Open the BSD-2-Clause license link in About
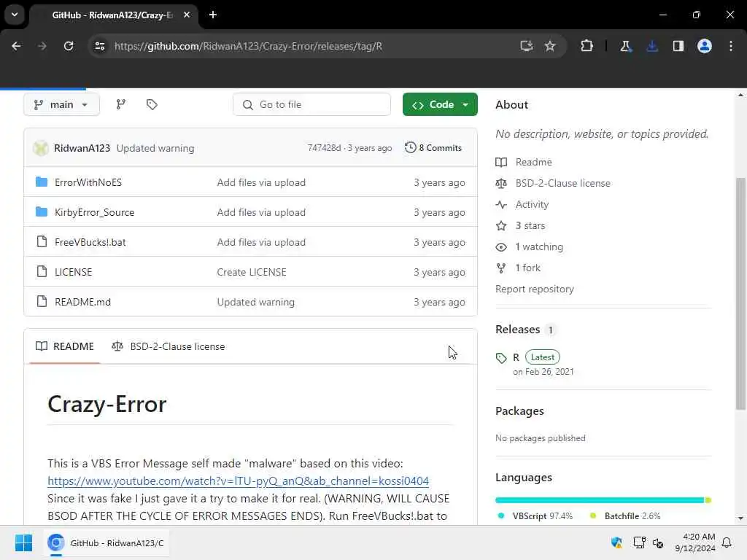The height and width of the screenshot is (560, 747). [x=562, y=183]
